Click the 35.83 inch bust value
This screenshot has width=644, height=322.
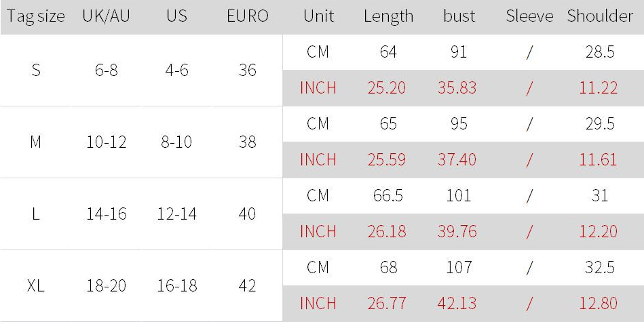pos(457,87)
